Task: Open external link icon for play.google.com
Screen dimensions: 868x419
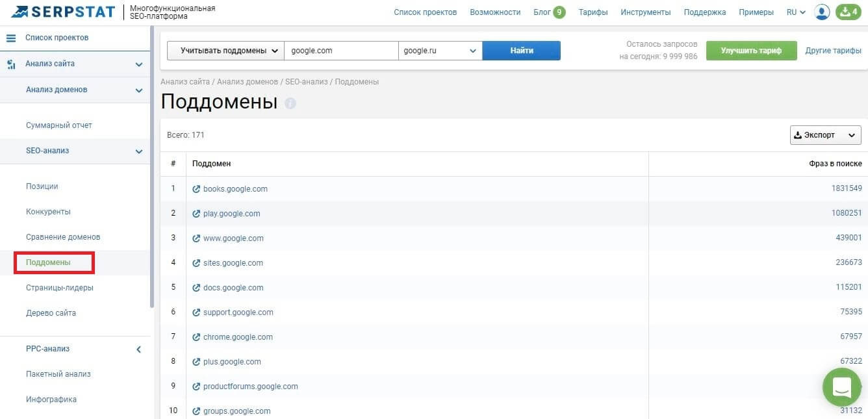Action: click(x=196, y=214)
